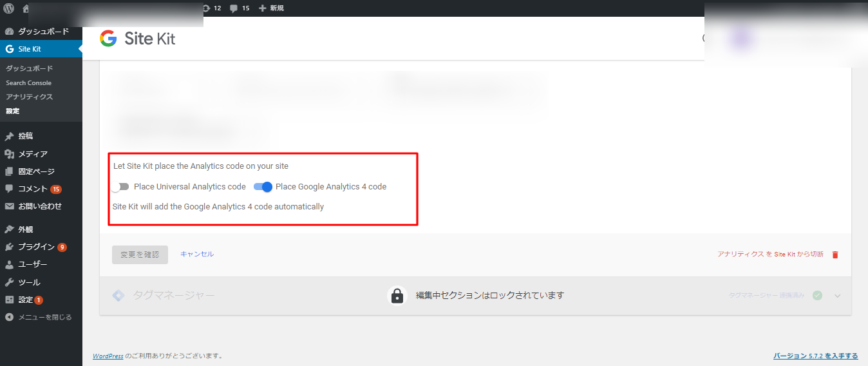868x366 pixels.
Task: Click バージョン 5.7.2 を入手する link
Action: click(x=816, y=356)
